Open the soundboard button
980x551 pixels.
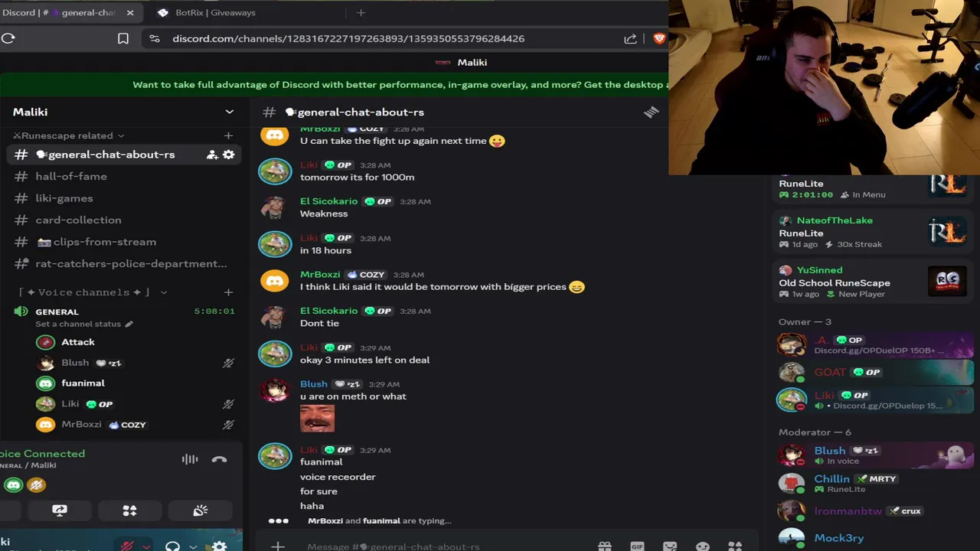[200, 510]
